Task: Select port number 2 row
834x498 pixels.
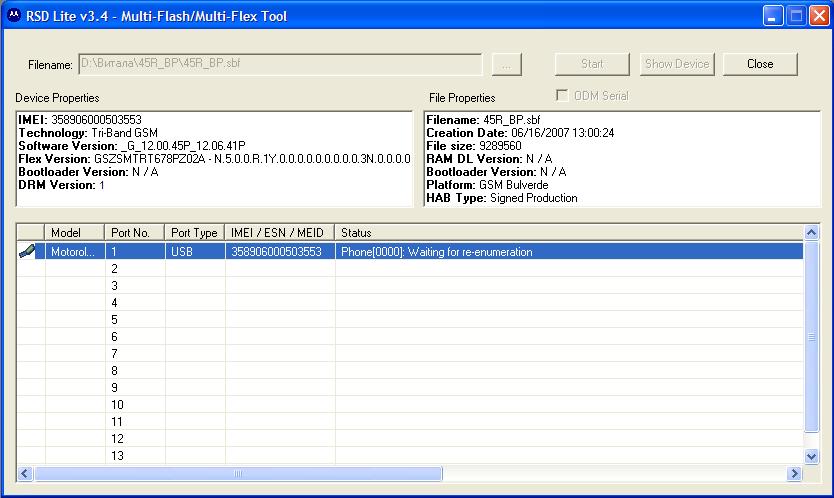Action: (410, 269)
